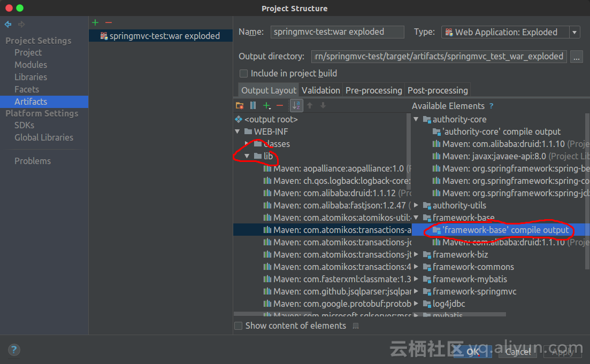Add a new artifact with green plus
The width and height of the screenshot is (590, 364).
click(95, 22)
